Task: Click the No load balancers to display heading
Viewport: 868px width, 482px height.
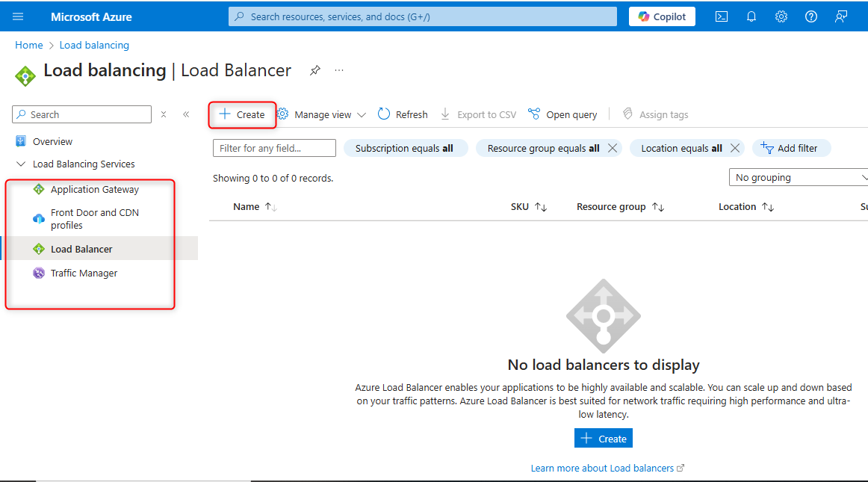Action: (x=604, y=365)
